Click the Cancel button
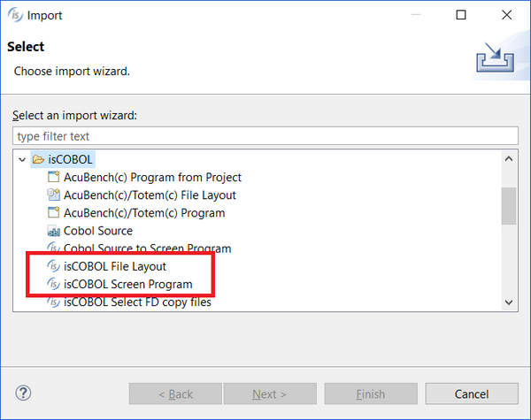The height and width of the screenshot is (420, 531). click(472, 394)
